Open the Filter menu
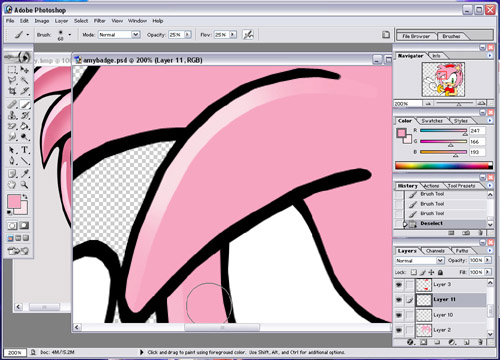500x360 pixels. [x=99, y=21]
